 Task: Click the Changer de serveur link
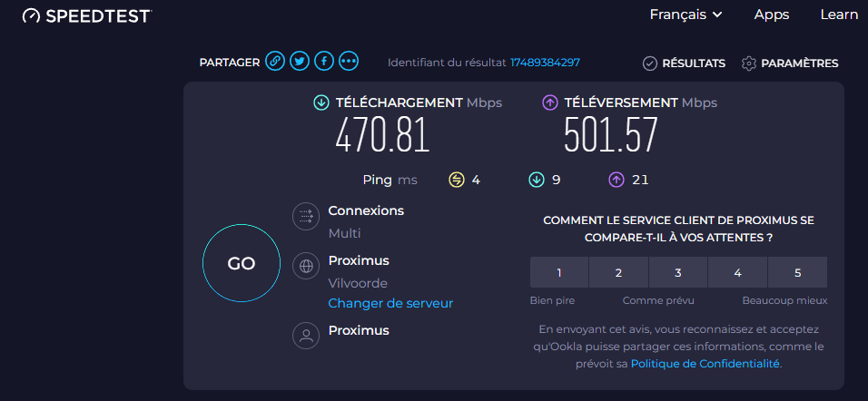click(390, 303)
